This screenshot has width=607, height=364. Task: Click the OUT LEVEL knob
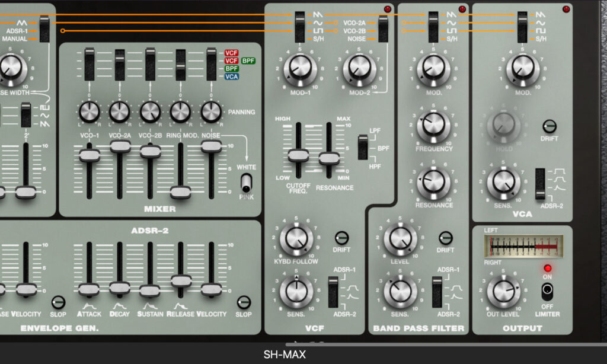point(503,291)
